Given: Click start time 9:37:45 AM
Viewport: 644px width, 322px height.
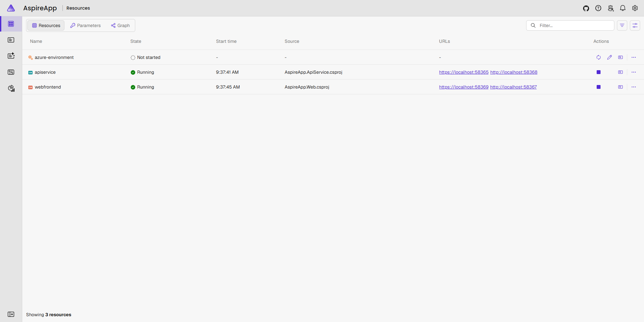Looking at the screenshot, I should (228, 87).
